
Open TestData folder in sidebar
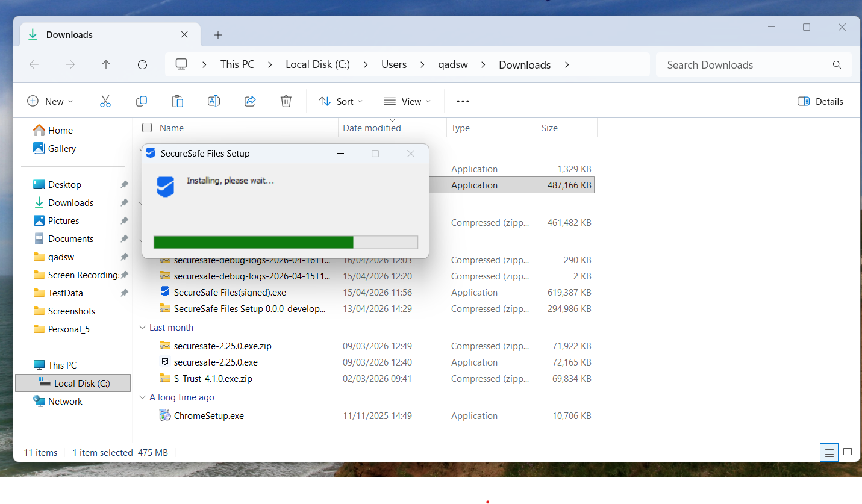[x=66, y=293]
